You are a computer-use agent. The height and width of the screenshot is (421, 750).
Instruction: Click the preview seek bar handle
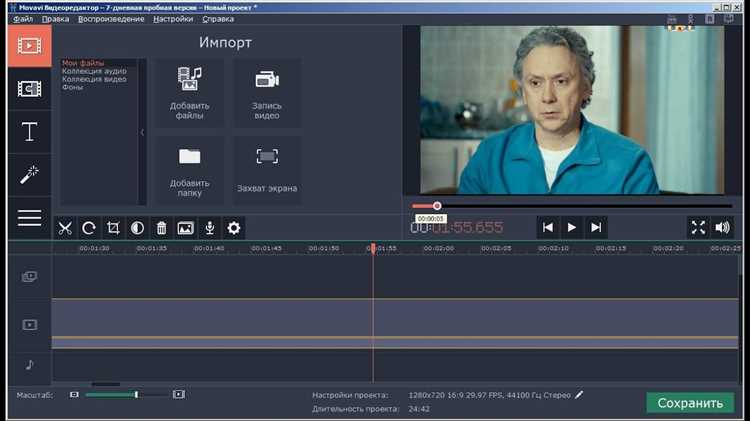(437, 206)
